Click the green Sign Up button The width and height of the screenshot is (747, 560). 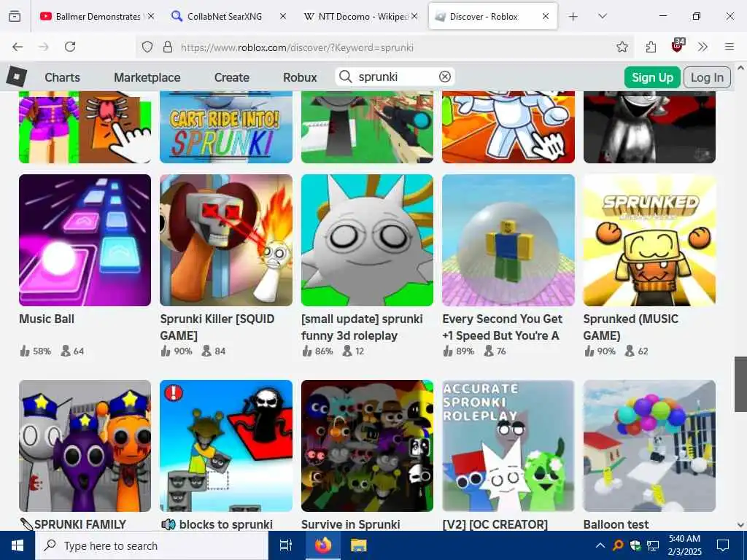[652, 77]
